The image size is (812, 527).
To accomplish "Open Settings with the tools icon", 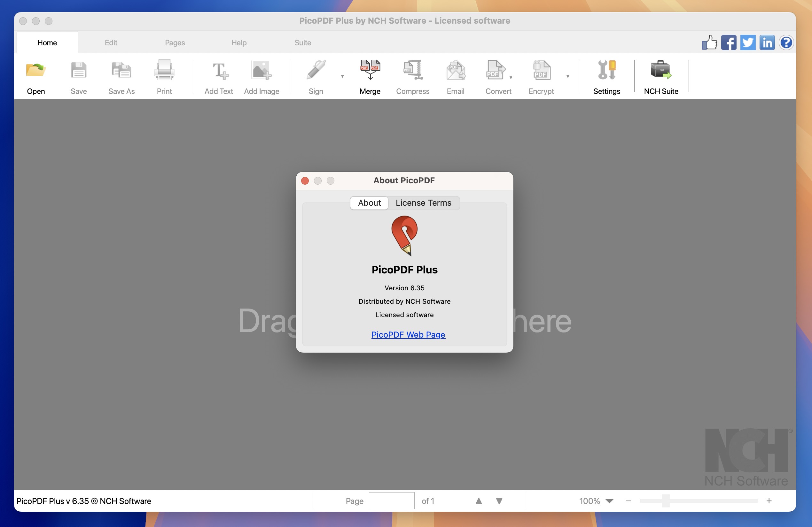I will pos(607,70).
